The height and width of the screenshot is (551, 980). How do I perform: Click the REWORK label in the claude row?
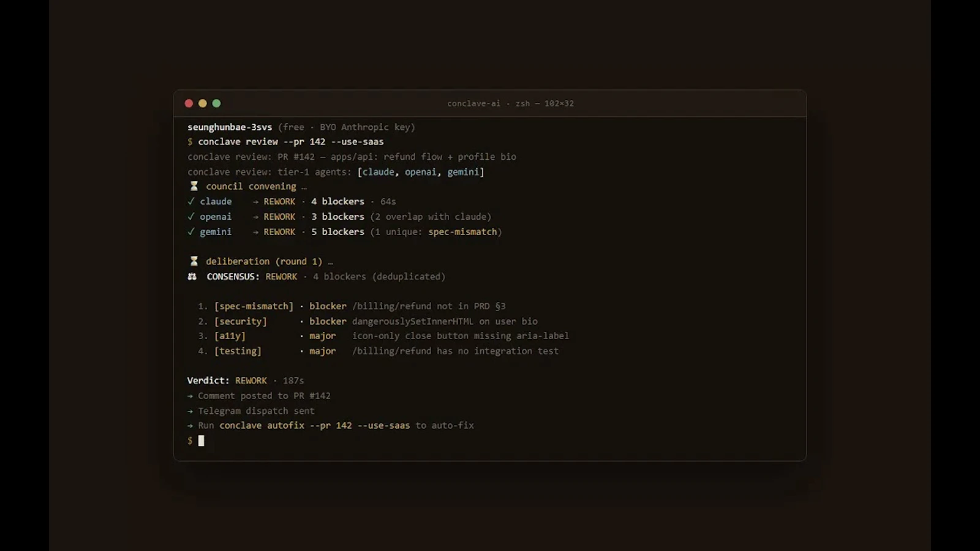(279, 201)
